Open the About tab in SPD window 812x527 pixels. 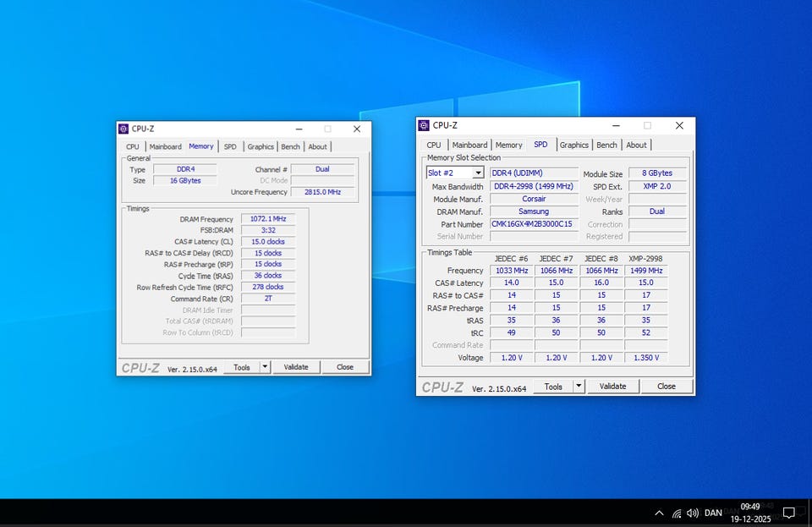click(636, 145)
